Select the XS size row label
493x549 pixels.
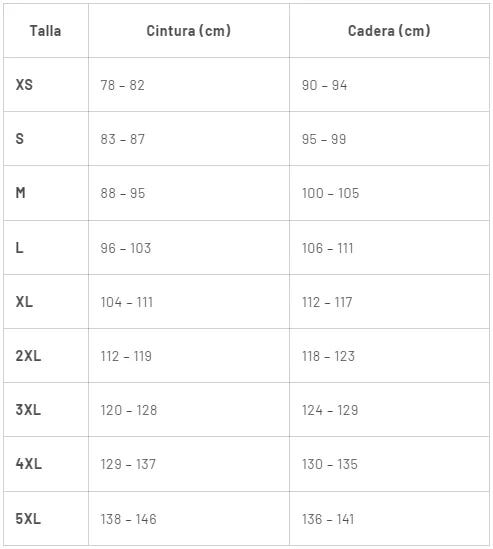point(24,85)
